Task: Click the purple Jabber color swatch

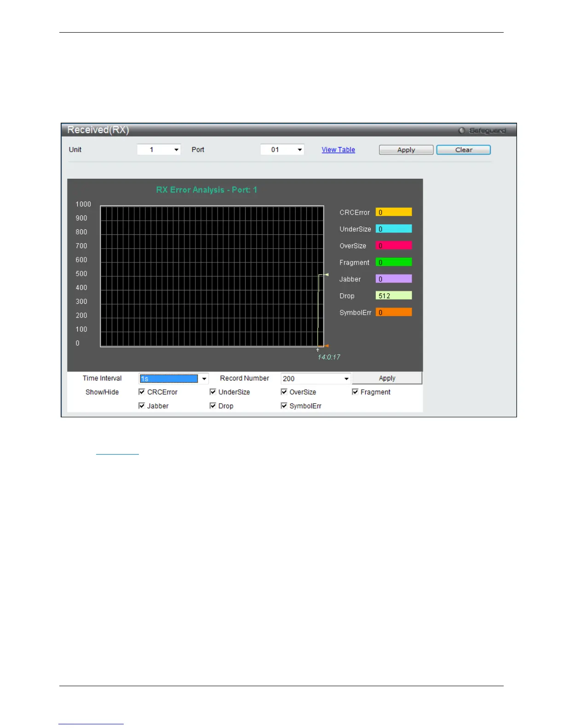Action: coord(394,279)
